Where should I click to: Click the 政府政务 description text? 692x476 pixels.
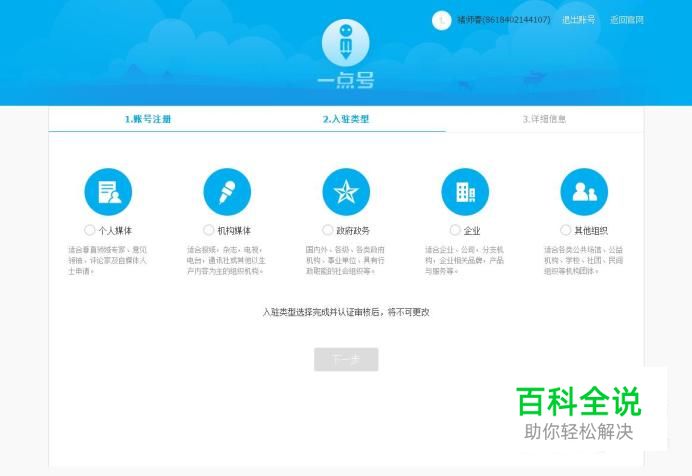pos(345,260)
